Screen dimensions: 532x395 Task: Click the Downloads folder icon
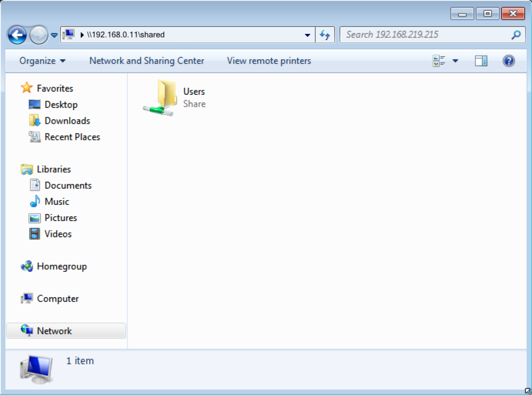click(35, 121)
